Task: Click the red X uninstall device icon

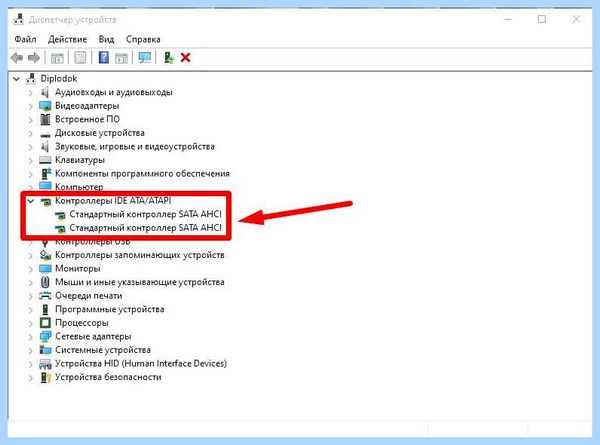Action: 186,58
